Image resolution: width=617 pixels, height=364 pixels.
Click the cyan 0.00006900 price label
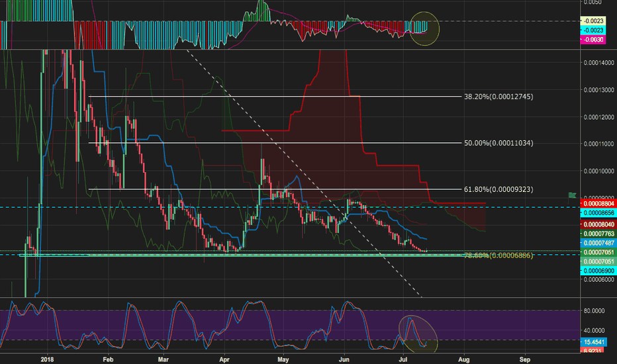[x=598, y=271]
